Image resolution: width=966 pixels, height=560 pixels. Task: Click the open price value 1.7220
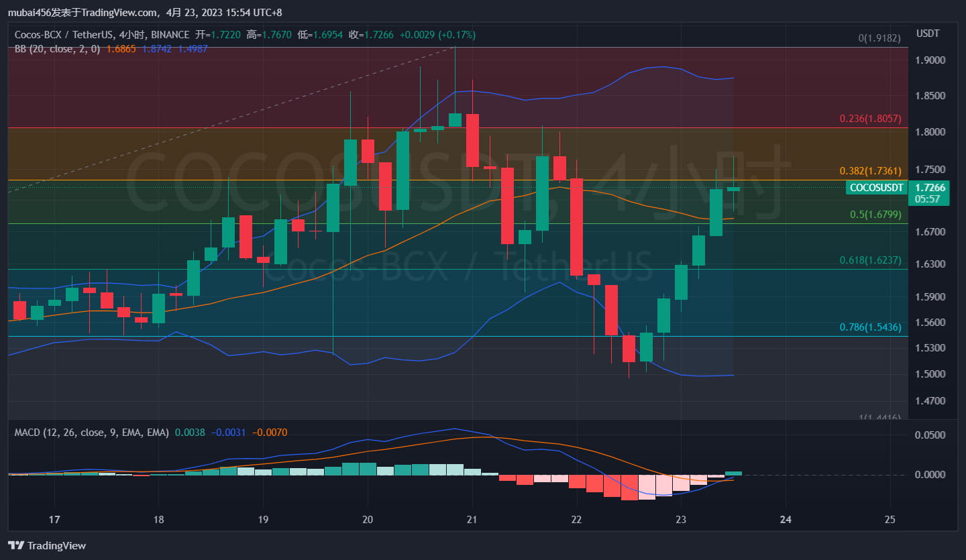(226, 34)
